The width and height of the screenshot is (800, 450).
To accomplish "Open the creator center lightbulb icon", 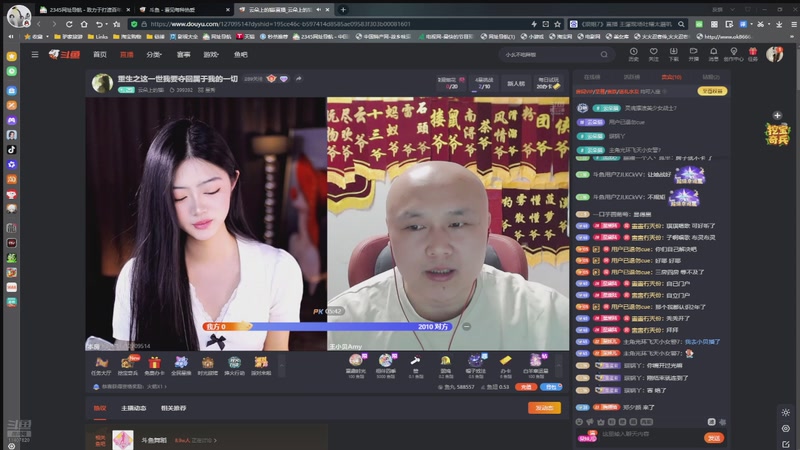I will point(733,54).
